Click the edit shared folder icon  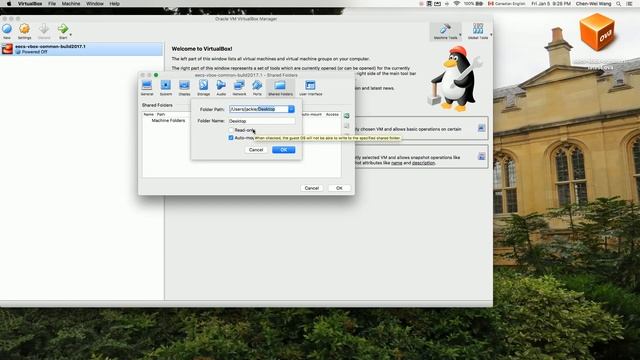pyautogui.click(x=347, y=126)
